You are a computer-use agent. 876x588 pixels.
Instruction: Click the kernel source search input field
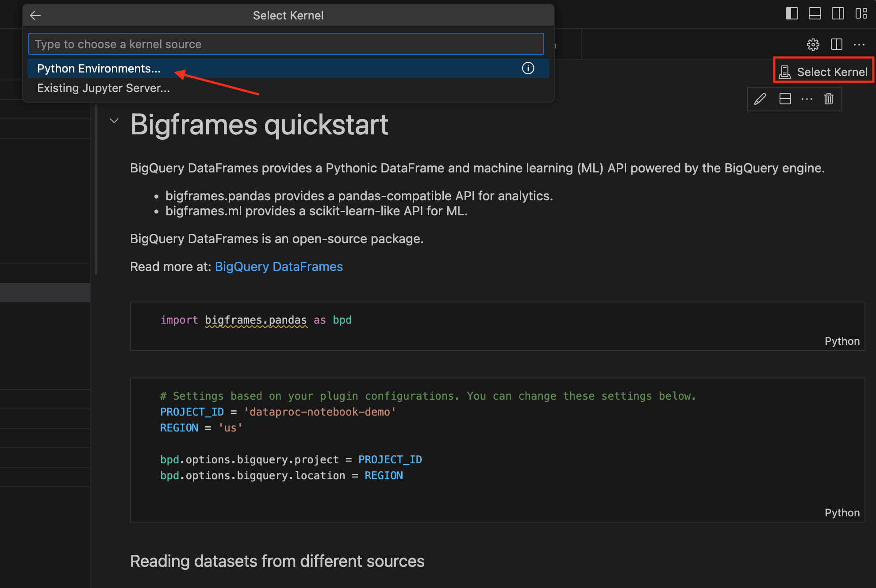coord(287,44)
